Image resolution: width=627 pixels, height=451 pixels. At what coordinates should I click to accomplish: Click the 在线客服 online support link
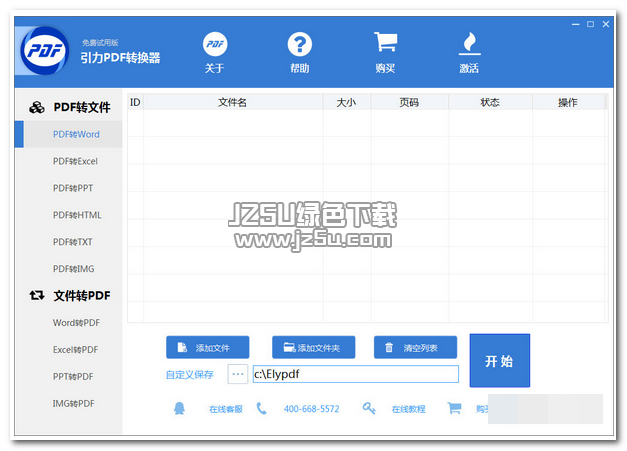(226, 409)
